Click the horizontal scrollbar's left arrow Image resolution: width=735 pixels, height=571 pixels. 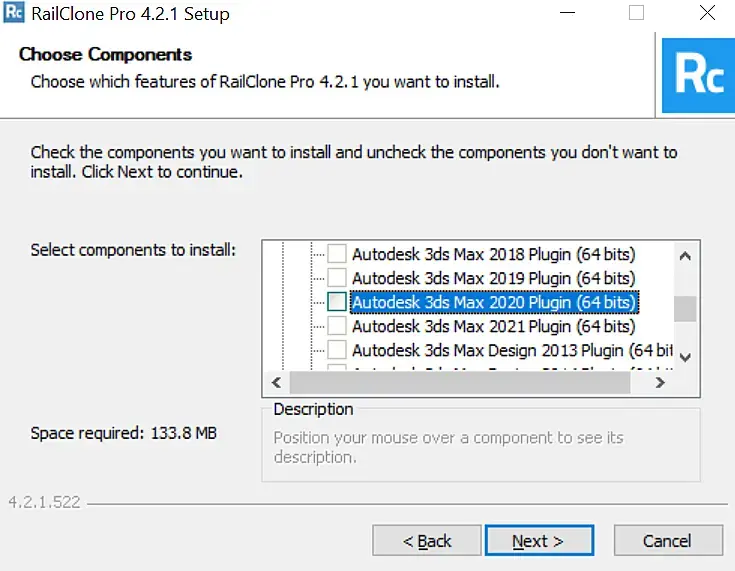pos(274,383)
